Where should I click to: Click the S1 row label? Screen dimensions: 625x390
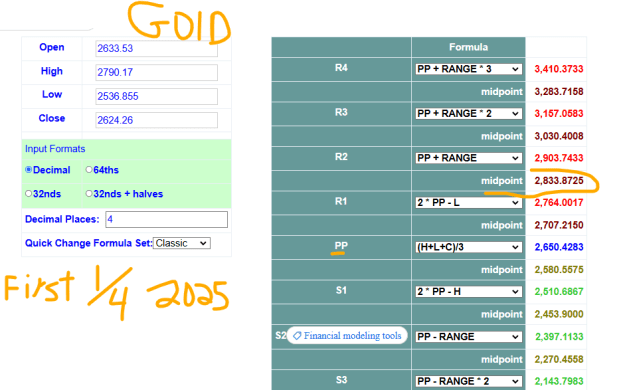click(341, 290)
